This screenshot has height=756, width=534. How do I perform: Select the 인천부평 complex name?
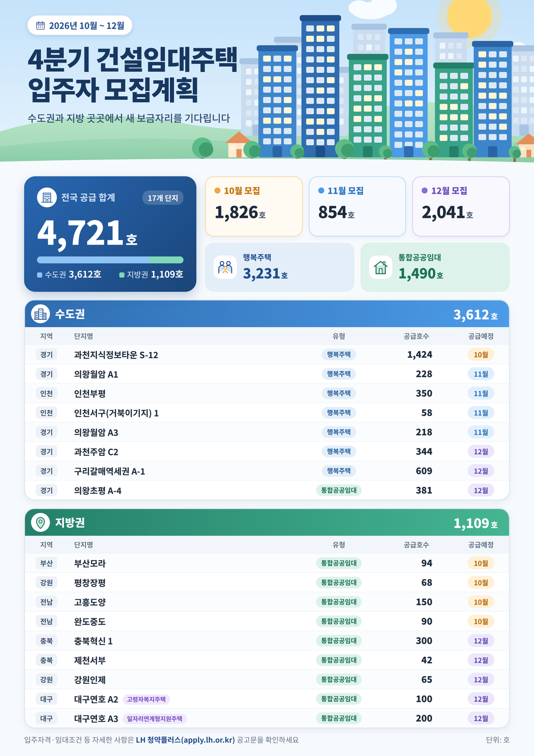[x=90, y=394]
